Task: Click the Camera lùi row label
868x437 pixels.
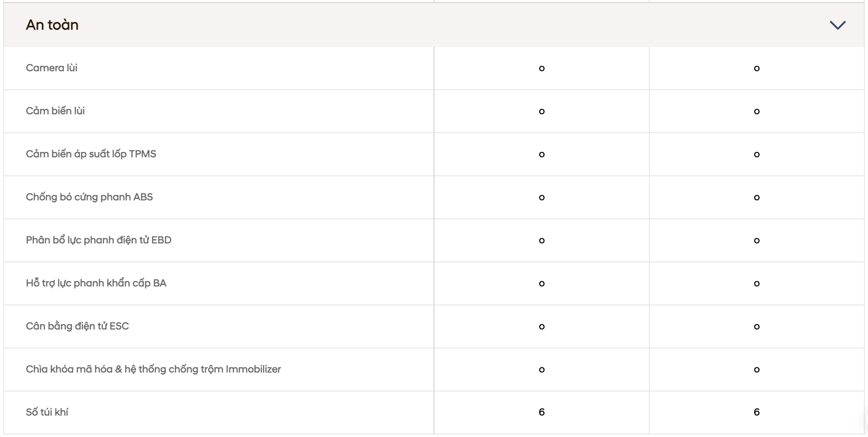Action: (x=51, y=68)
